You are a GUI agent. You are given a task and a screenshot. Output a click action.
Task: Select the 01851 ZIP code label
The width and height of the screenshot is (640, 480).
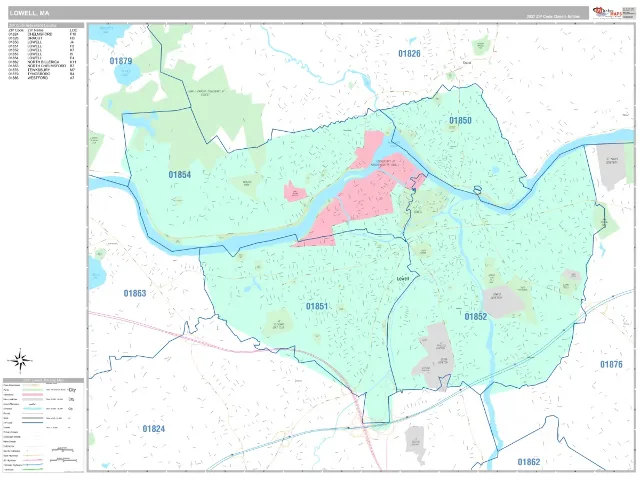[x=317, y=306]
